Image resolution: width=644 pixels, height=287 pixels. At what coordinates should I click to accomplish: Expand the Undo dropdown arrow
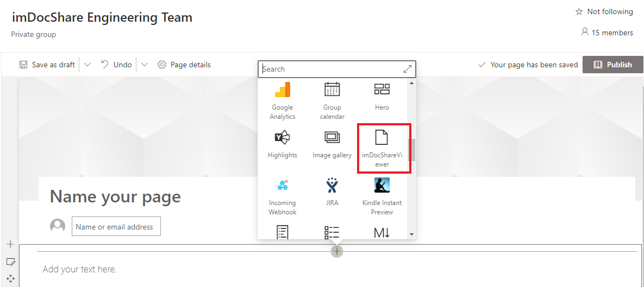pos(144,65)
